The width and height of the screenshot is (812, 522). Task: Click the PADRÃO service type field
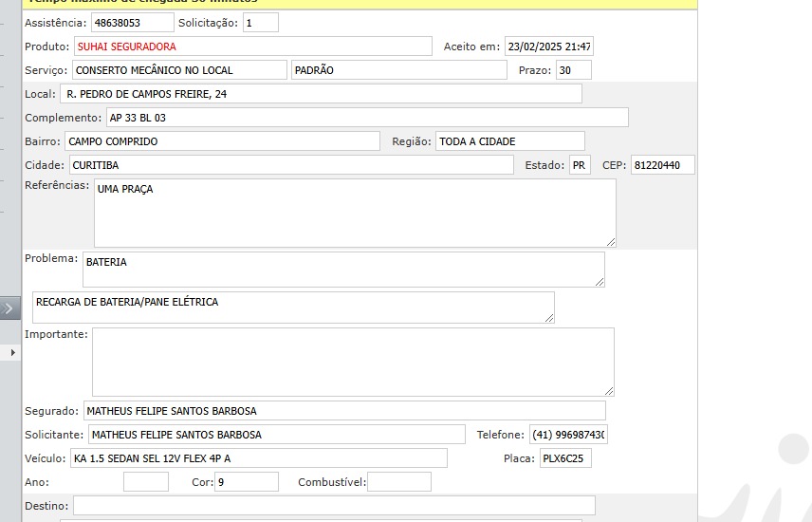[x=398, y=70]
